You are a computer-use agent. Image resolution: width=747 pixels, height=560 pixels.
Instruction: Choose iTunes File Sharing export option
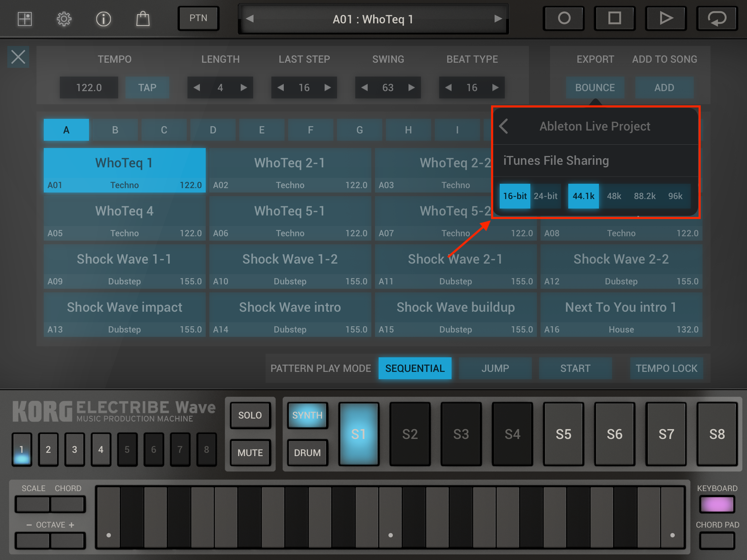596,161
